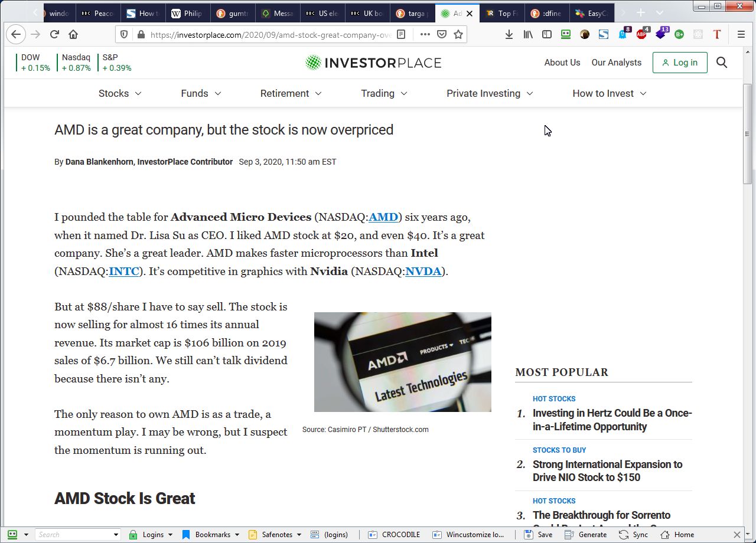
Task: Open the Investing in Hertz article
Action: pos(612,420)
